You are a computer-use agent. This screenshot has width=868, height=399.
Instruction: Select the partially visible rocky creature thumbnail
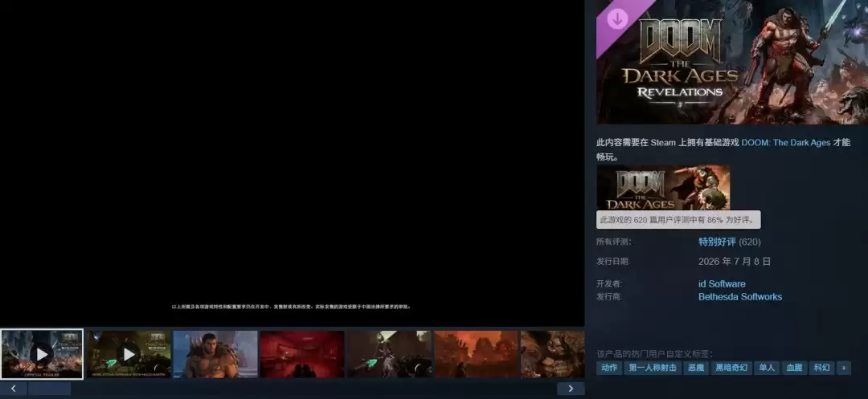552,354
